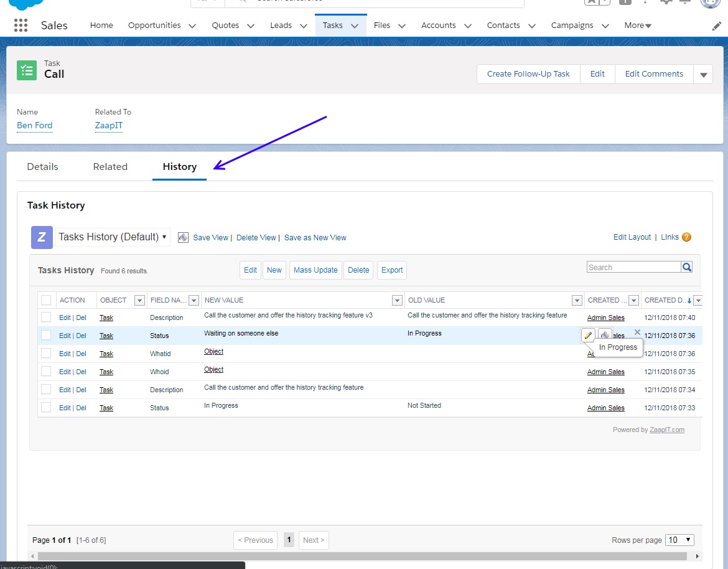Click the Mass Update button
The height and width of the screenshot is (569, 728).
pyautogui.click(x=315, y=270)
